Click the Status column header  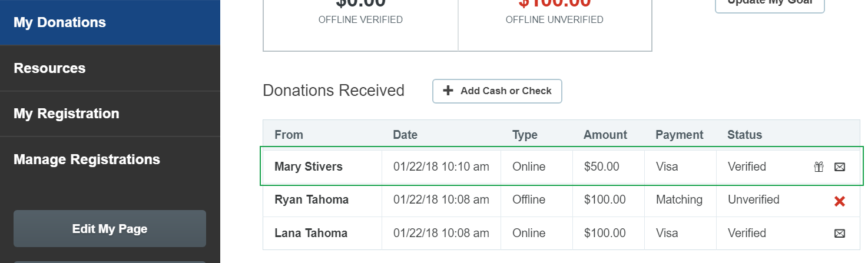click(x=745, y=135)
